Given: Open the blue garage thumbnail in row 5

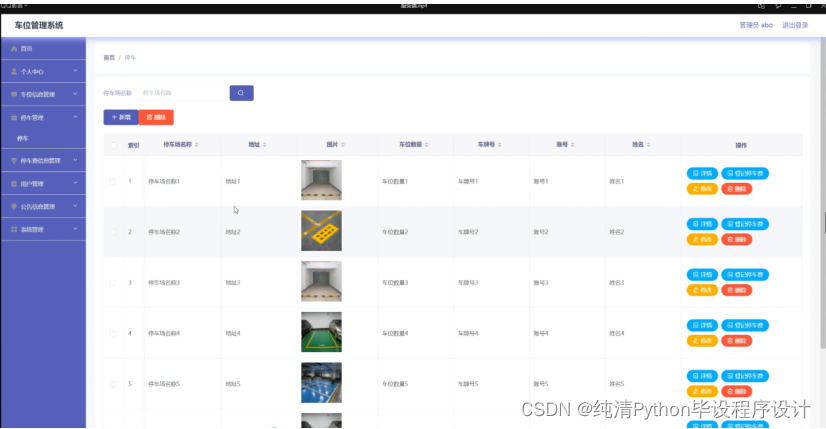Looking at the screenshot, I should [321, 383].
